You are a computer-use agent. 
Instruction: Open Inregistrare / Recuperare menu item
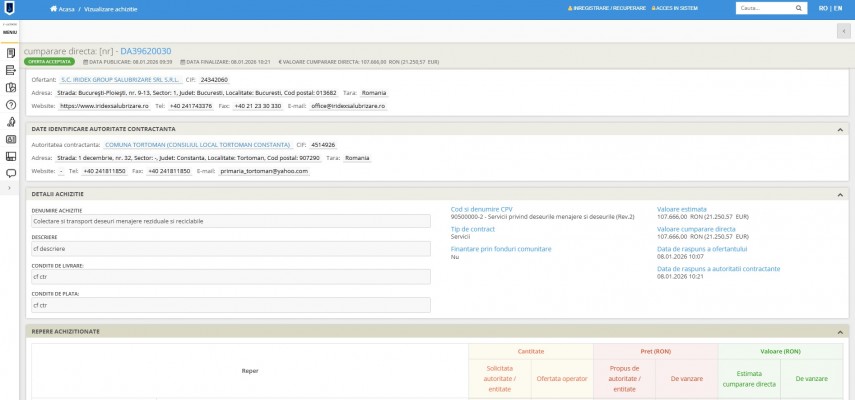pos(606,8)
